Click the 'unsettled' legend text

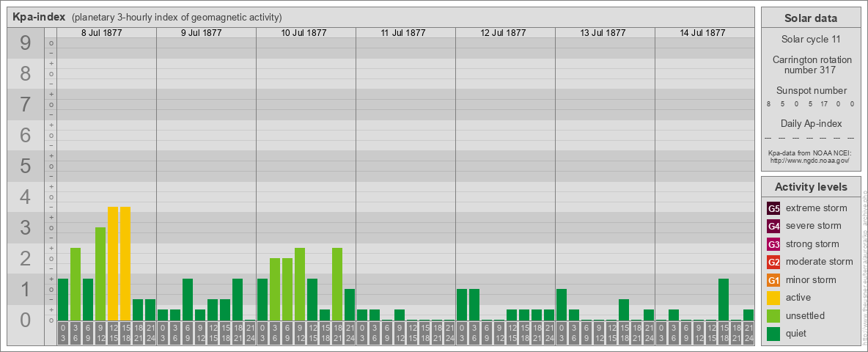pos(805,316)
